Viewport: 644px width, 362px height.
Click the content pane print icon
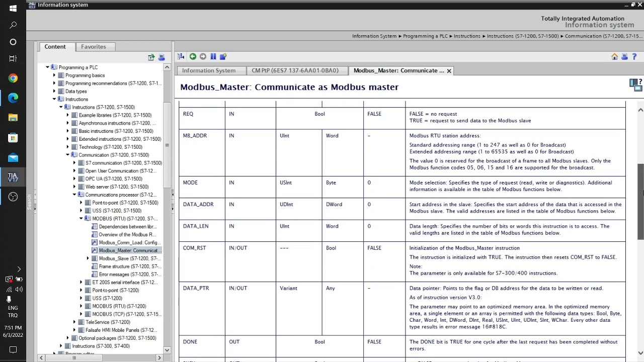162,57
